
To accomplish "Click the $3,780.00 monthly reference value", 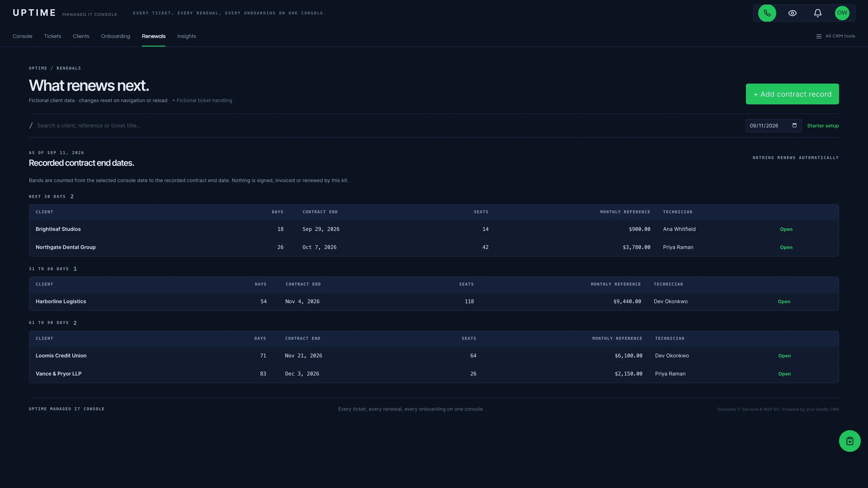I will point(636,247).
